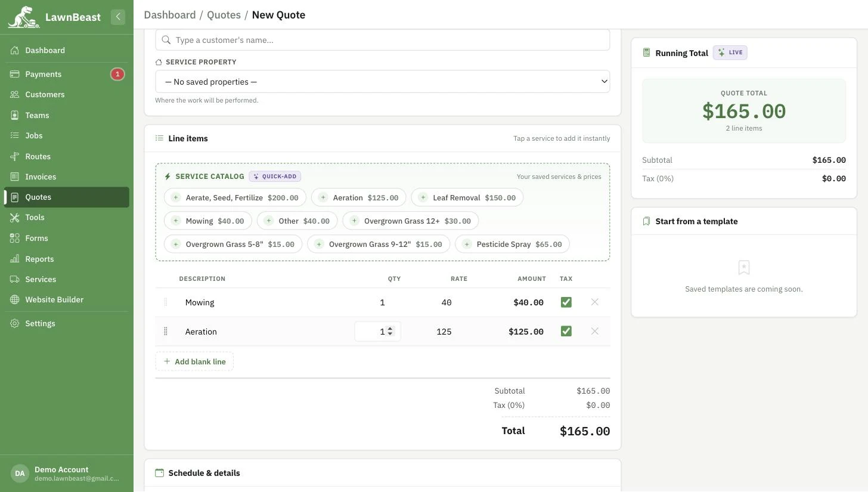Open Routes in the sidebar
The height and width of the screenshot is (492, 868).
(x=67, y=156)
